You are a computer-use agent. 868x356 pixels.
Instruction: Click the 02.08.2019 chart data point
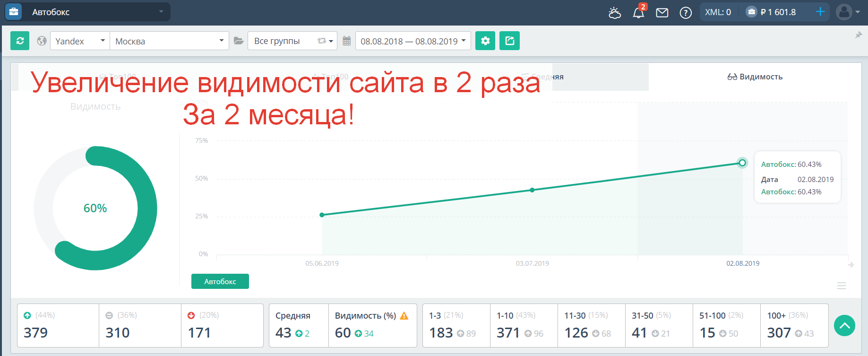[x=742, y=163]
